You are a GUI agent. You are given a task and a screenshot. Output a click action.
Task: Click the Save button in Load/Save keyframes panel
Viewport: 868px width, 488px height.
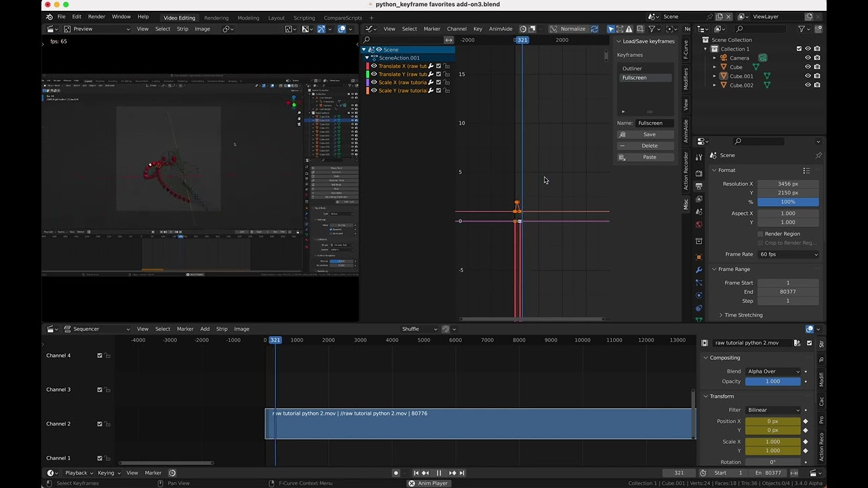pyautogui.click(x=649, y=134)
